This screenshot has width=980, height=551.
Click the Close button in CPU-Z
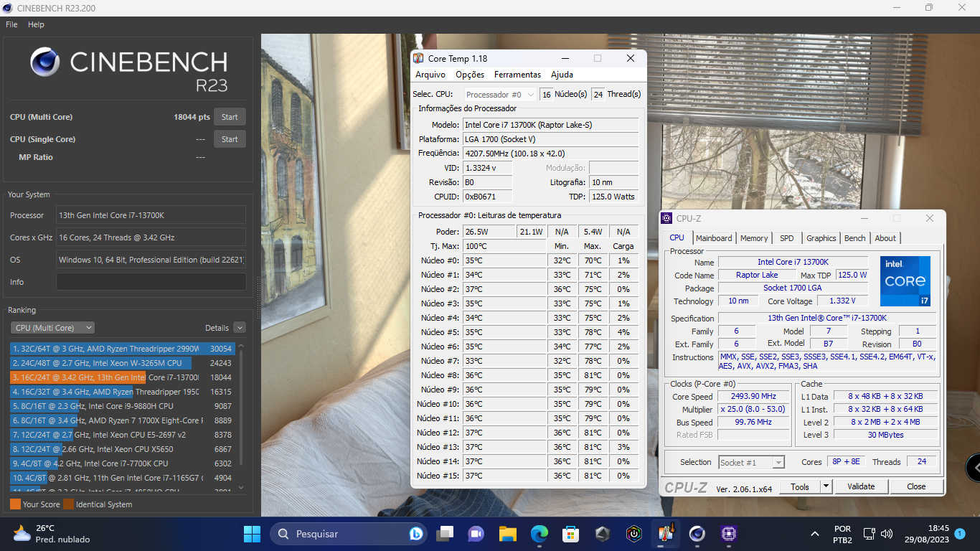tap(916, 486)
